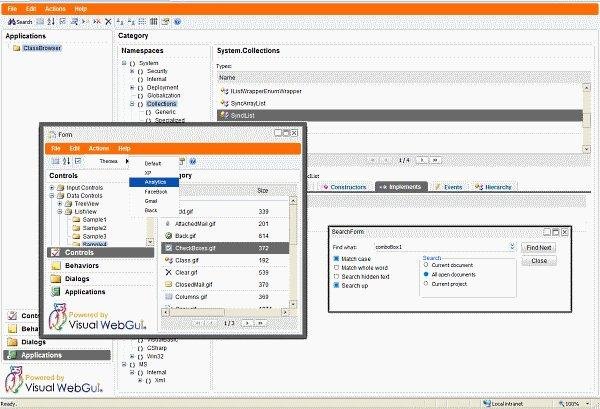Screen dimensions: 600x409
Task: Select the ClassBrowser folder in Applications
Action: click(42, 48)
